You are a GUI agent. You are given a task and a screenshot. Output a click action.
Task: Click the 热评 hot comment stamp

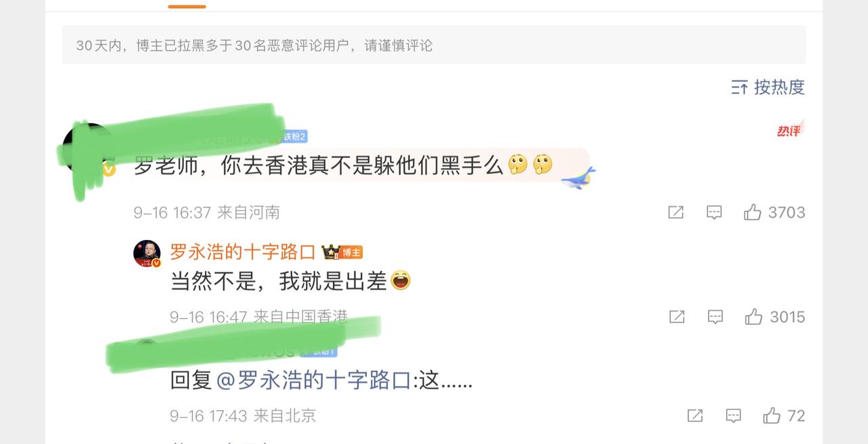[790, 130]
